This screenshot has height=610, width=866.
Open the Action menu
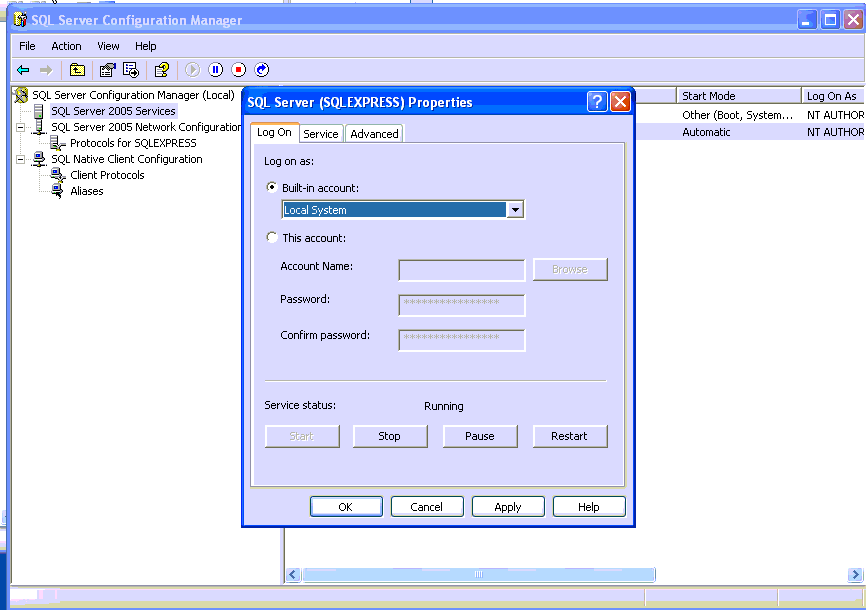pos(66,46)
